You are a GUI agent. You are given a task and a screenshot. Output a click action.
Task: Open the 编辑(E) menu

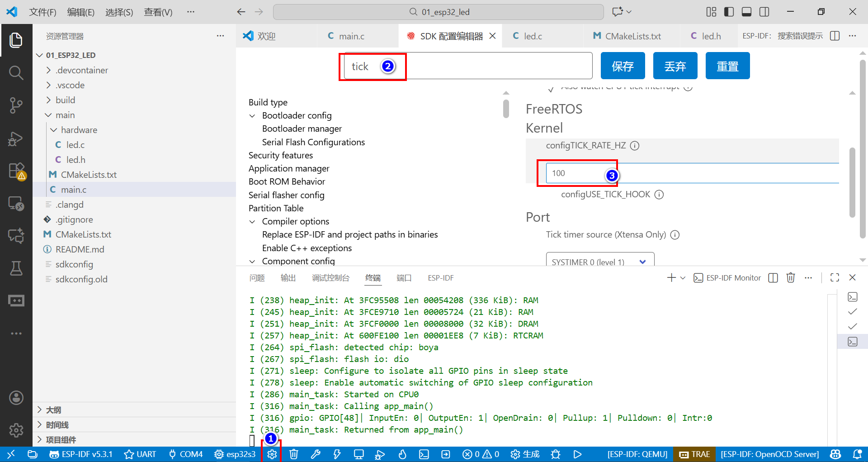click(80, 12)
